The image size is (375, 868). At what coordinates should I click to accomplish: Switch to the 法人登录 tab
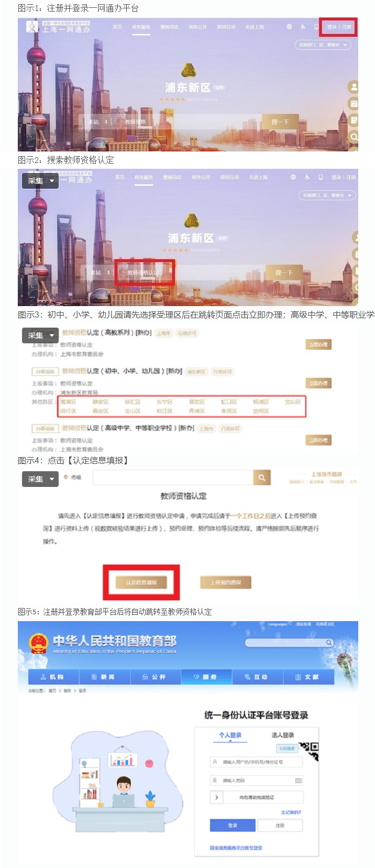click(x=283, y=735)
